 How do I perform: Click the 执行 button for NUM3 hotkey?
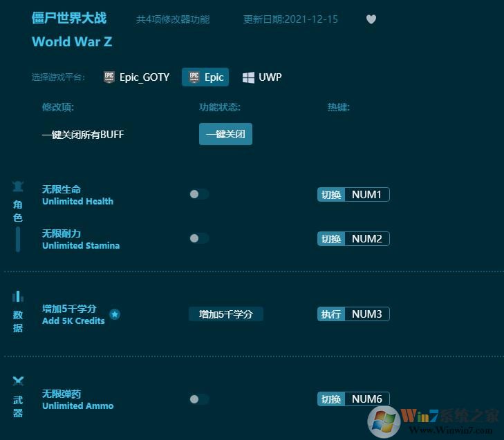point(331,314)
